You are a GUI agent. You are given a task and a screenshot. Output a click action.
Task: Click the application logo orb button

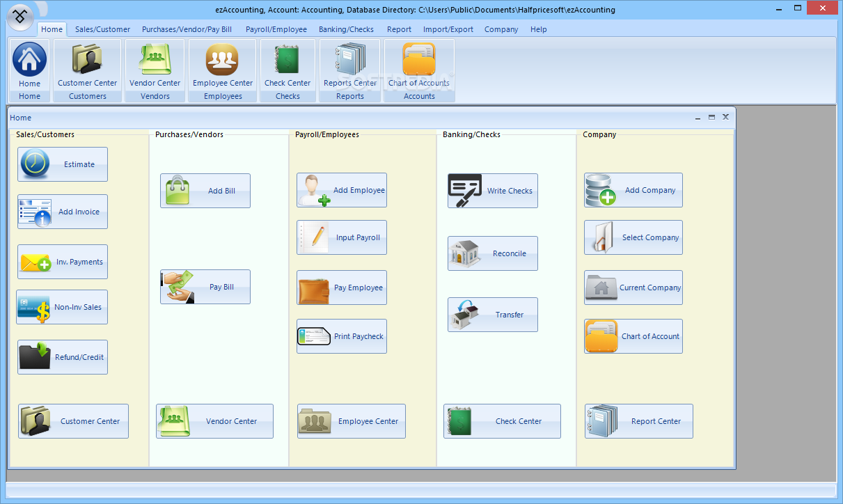click(21, 16)
